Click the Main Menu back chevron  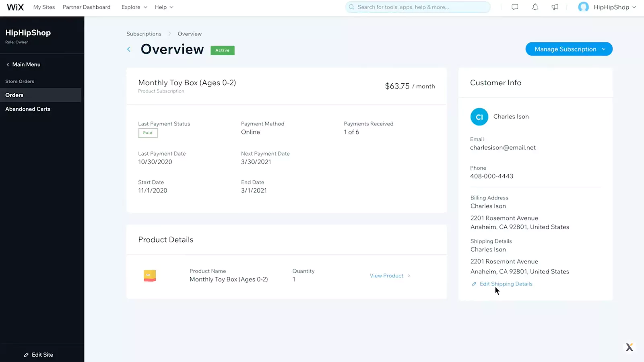[x=8, y=64]
